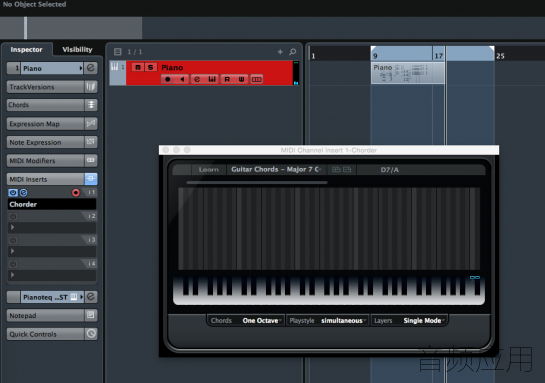Click the MIDI Inserts section icon
Screen dimensions: 545x383
point(91,179)
